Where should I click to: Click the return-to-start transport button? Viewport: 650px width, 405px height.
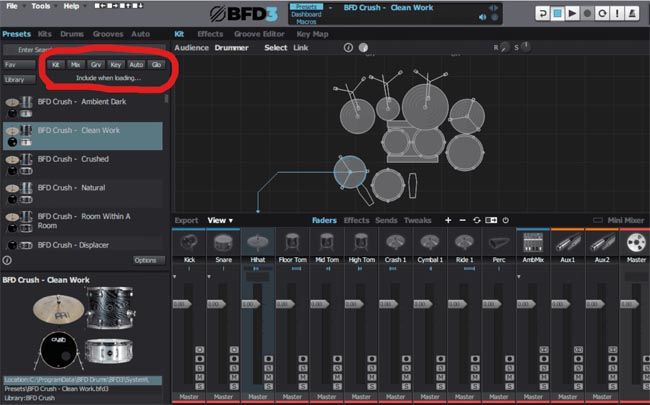(x=542, y=14)
